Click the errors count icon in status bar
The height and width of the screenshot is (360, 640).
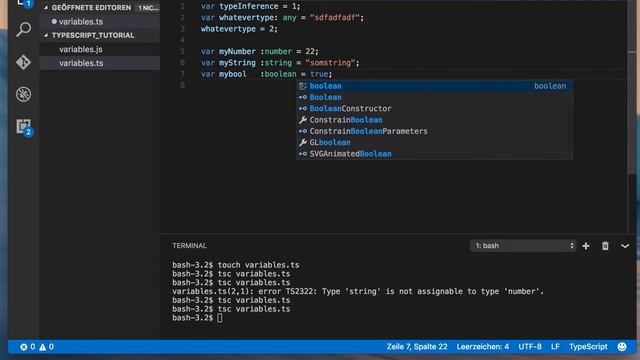click(x=24, y=347)
